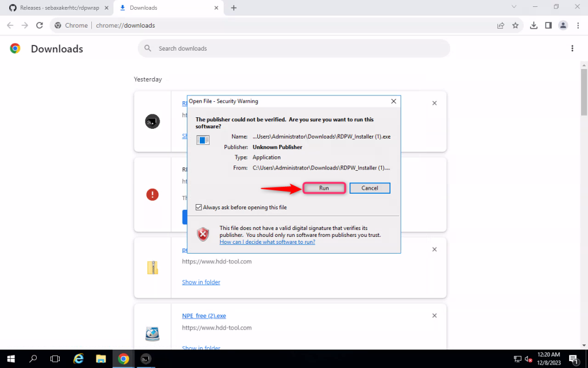Viewport: 588px width, 368px height.
Task: Open the Chrome downloads icon in the toolbar
Action: click(533, 25)
